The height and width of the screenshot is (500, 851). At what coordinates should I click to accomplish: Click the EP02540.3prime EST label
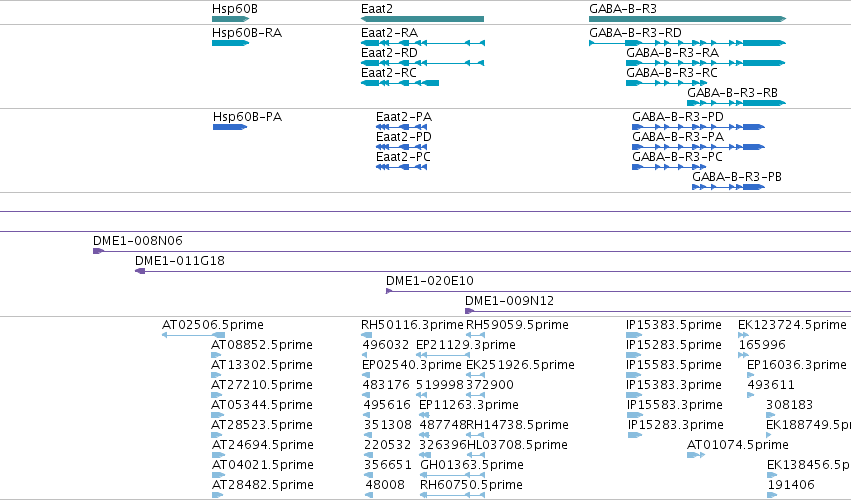coord(412,365)
